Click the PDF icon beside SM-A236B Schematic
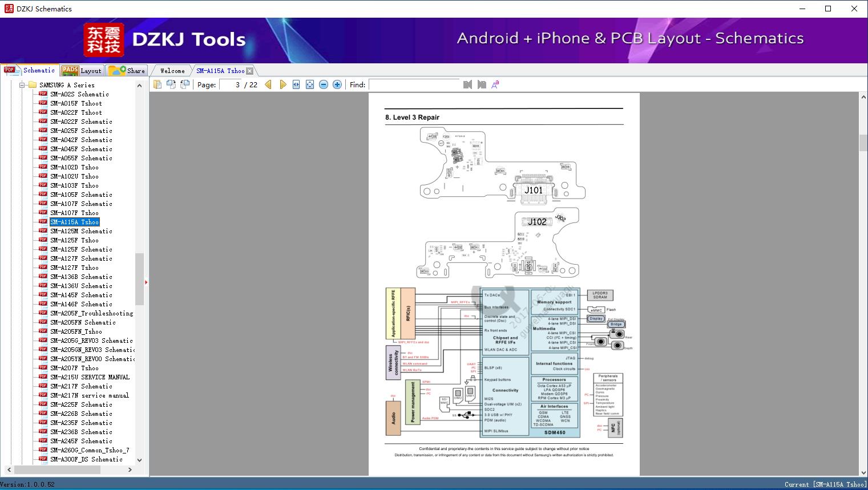This screenshot has height=490, width=868. click(x=43, y=432)
